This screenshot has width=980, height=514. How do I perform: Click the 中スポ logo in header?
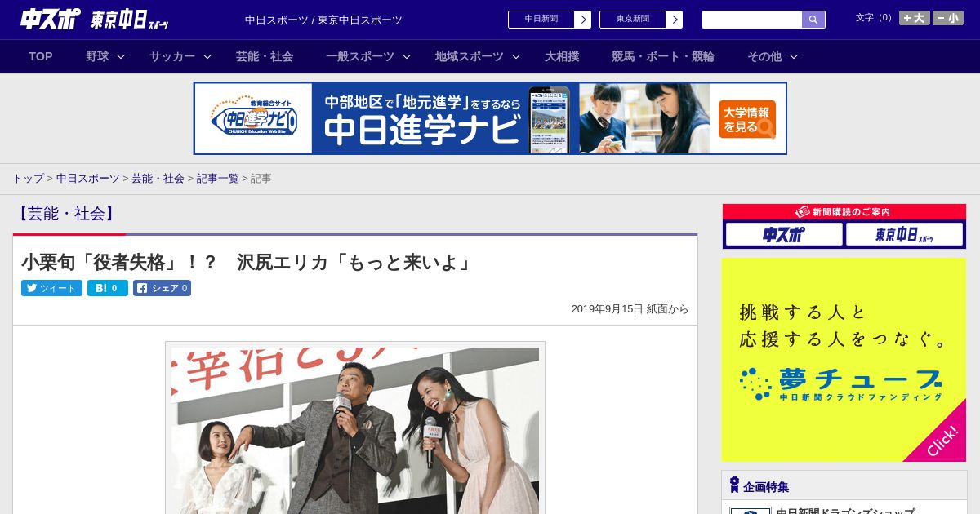(51, 20)
